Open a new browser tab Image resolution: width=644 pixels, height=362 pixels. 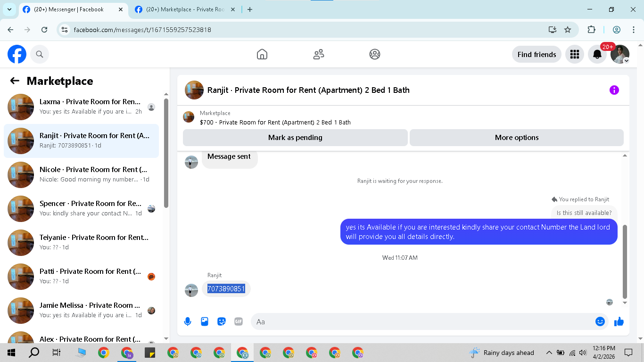pos(250,9)
